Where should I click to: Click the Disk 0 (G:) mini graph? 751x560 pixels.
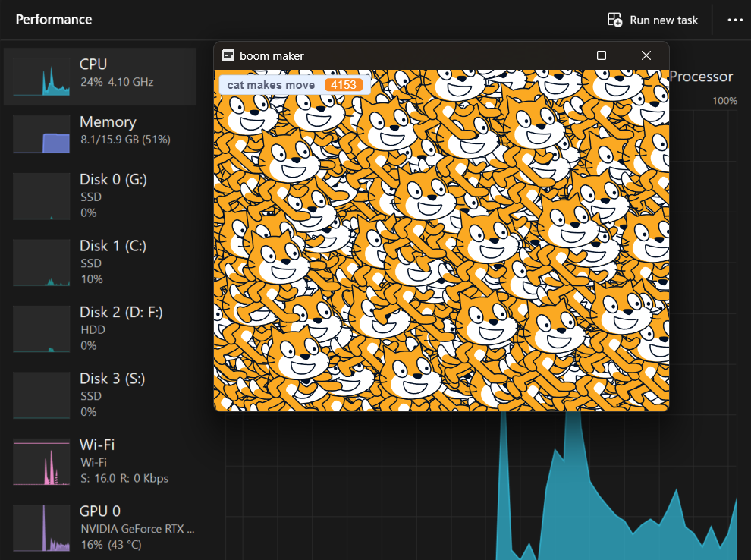41,197
